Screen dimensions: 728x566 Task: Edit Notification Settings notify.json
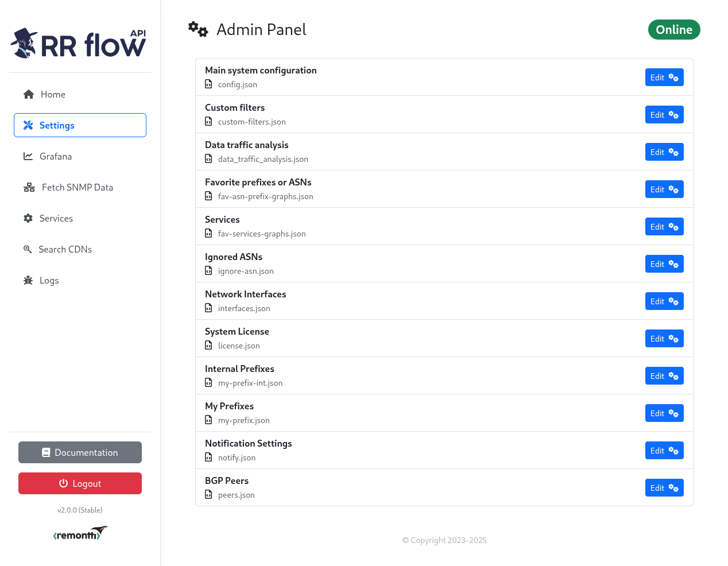click(664, 451)
